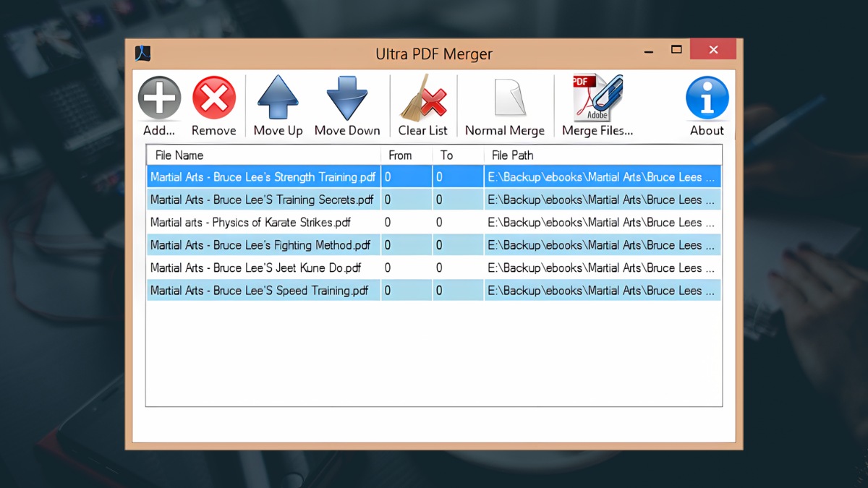This screenshot has height=488, width=868.
Task: Click the Move Up blue arrow icon
Action: click(278, 98)
